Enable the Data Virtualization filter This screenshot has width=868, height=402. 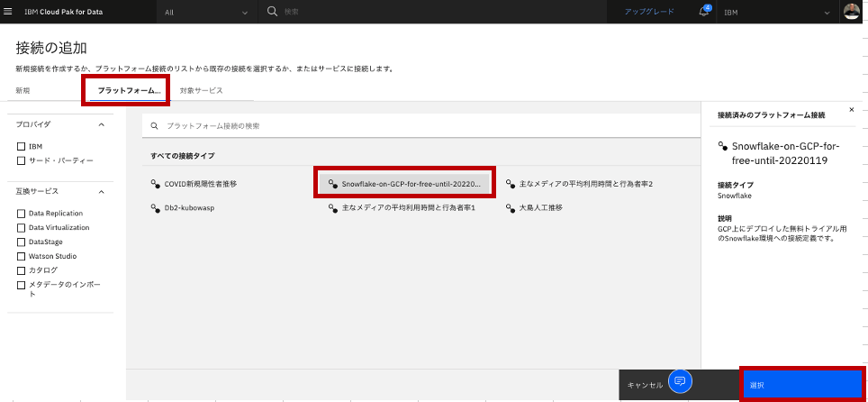coord(21,228)
